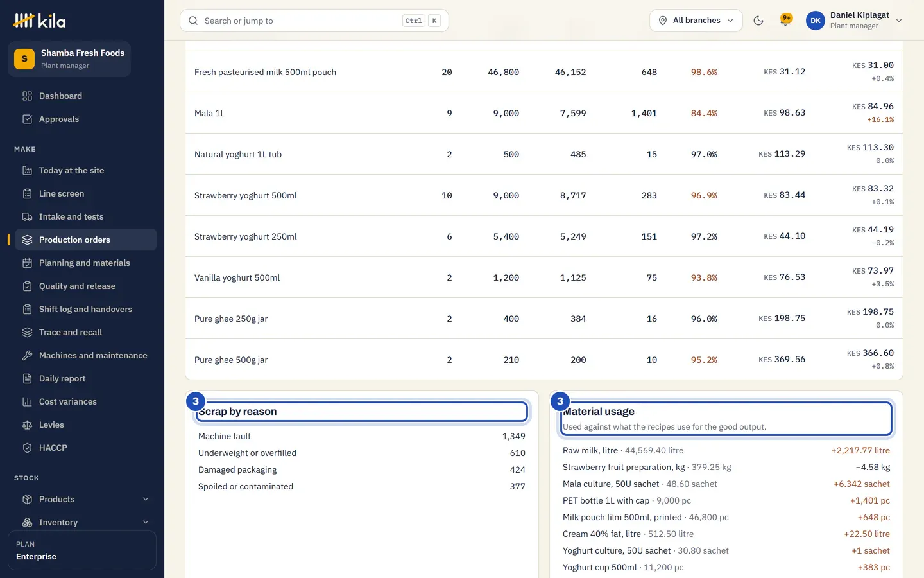Click the Cost variances chart icon
This screenshot has height=578, width=924.
[27, 402]
